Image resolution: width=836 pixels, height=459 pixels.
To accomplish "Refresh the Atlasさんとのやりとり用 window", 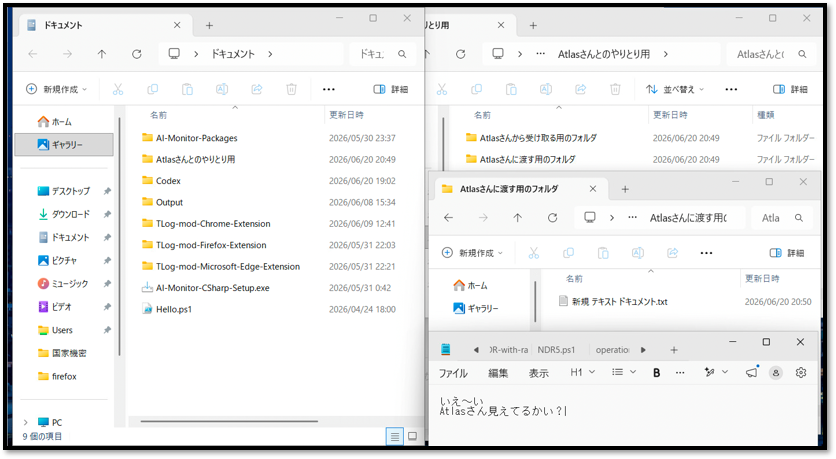I will pos(461,54).
